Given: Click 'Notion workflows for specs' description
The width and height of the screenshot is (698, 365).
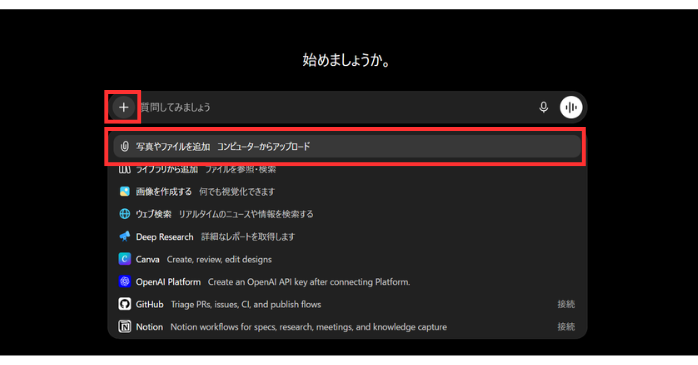Looking at the screenshot, I should (x=308, y=327).
